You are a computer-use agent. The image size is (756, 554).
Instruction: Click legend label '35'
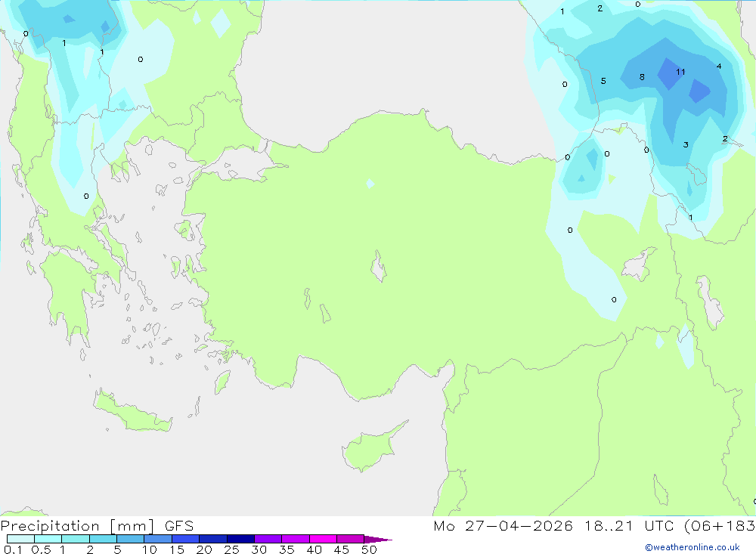pos(287,549)
